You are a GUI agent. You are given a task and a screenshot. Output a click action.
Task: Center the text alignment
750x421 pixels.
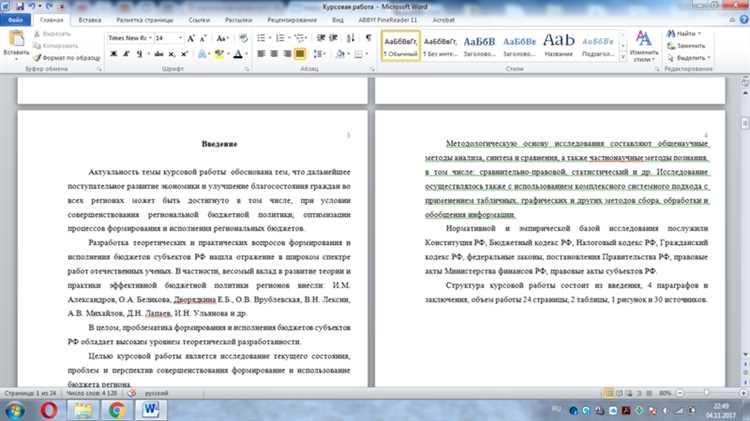tap(274, 54)
